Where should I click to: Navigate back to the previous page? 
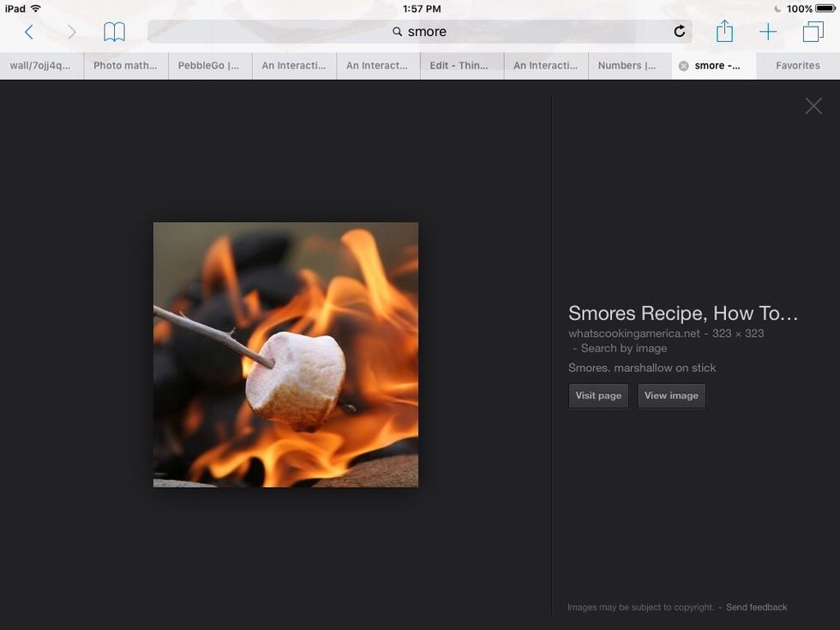tap(30, 32)
